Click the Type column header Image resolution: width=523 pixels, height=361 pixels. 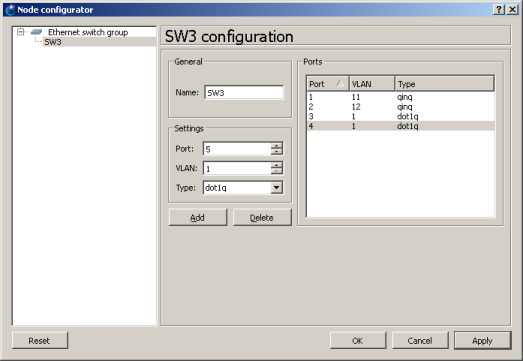[444, 84]
